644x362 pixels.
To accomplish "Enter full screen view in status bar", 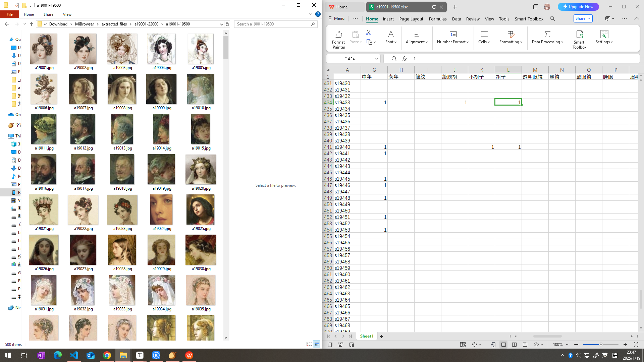I will (x=636, y=345).
